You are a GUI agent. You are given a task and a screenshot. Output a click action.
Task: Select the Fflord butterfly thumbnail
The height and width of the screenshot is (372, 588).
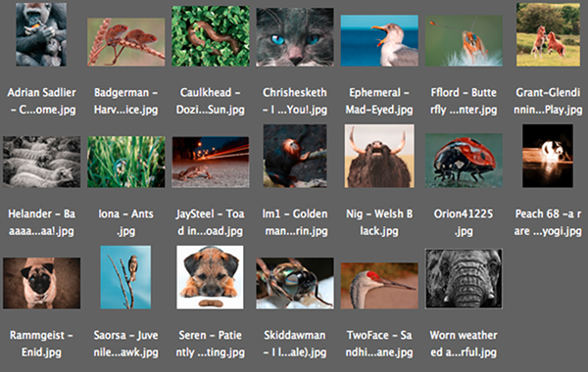(x=464, y=40)
